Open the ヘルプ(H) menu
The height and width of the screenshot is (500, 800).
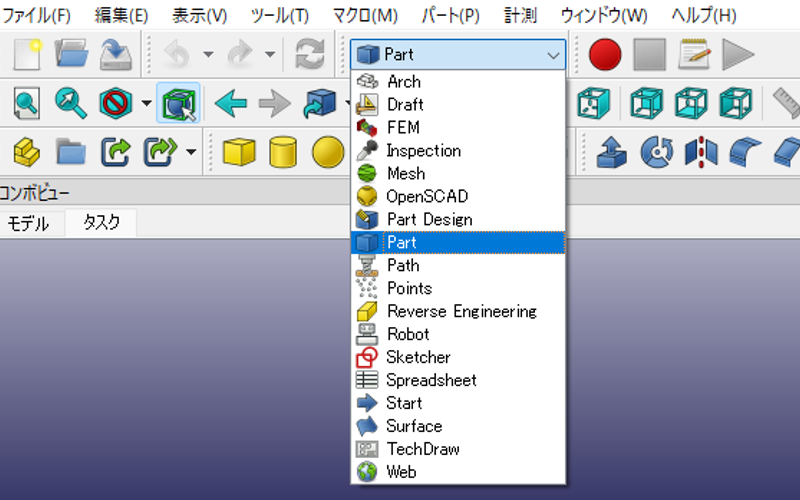point(704,15)
